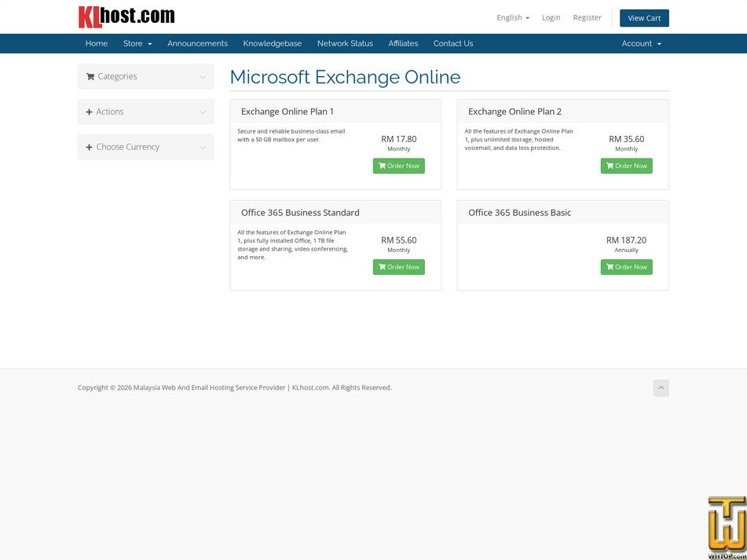Check the Network Status page
The image size is (747, 560).
(345, 43)
